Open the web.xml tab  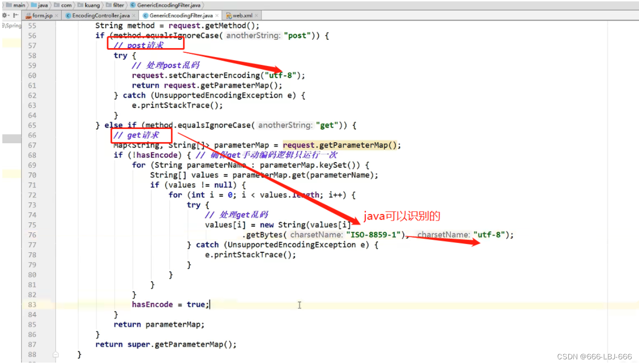click(x=242, y=15)
